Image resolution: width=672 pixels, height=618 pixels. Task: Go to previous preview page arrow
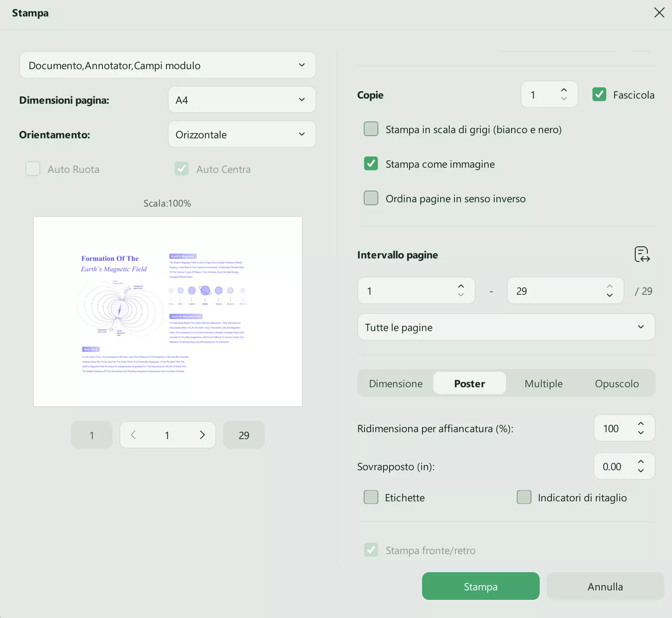point(133,435)
